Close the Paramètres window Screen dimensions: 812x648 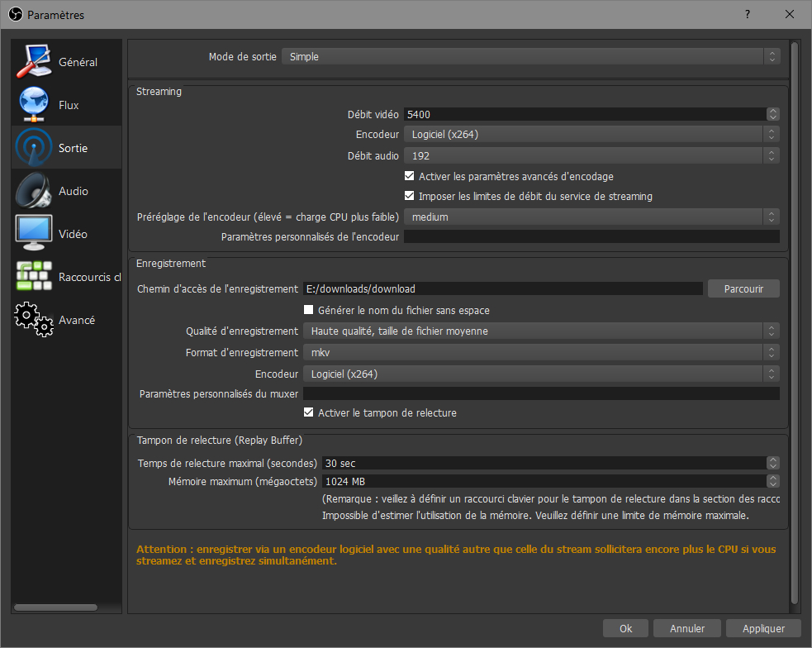click(x=789, y=15)
